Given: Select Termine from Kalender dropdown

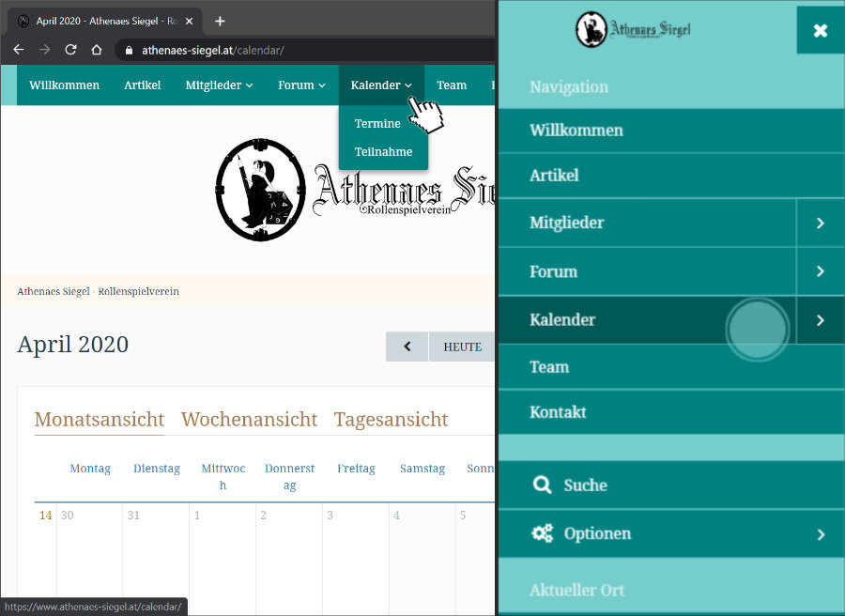Looking at the screenshot, I should pyautogui.click(x=377, y=124).
